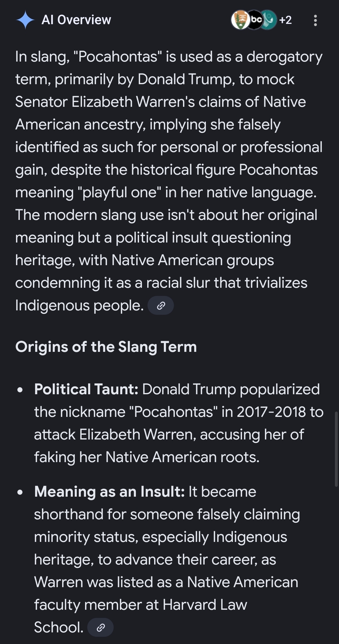Open the three-dot more options menu
The image size is (339, 644).
coord(315,21)
